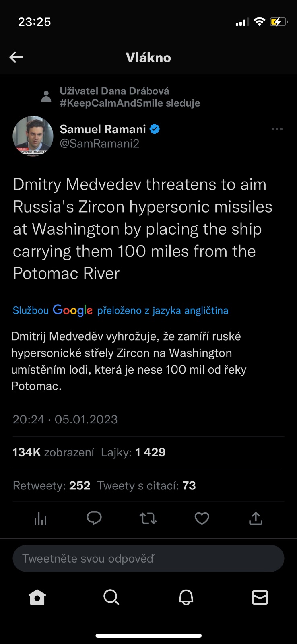Open "Tweety s citací" quote tweets
The height and width of the screenshot is (644, 297).
pyautogui.click(x=146, y=485)
